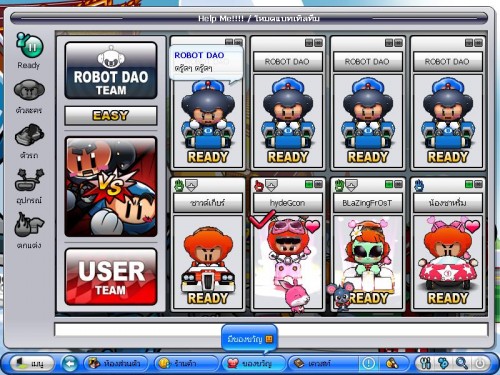Expand arrow on first user team slot

tap(191, 185)
